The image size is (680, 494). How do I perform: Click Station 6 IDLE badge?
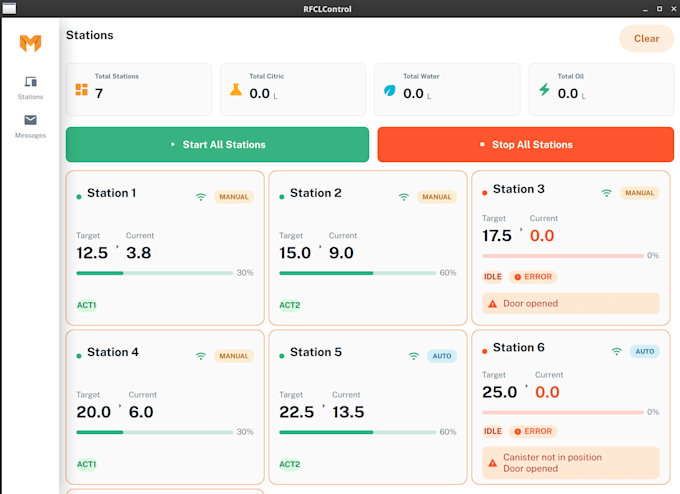(493, 431)
